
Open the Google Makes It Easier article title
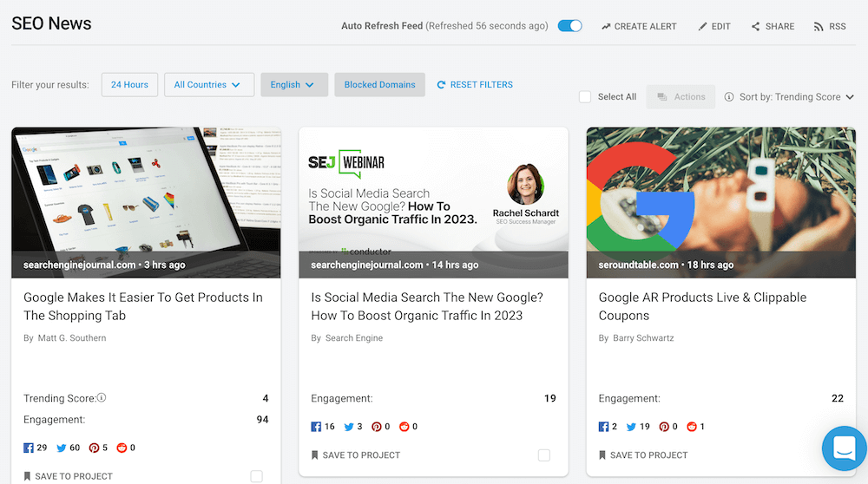(x=143, y=306)
